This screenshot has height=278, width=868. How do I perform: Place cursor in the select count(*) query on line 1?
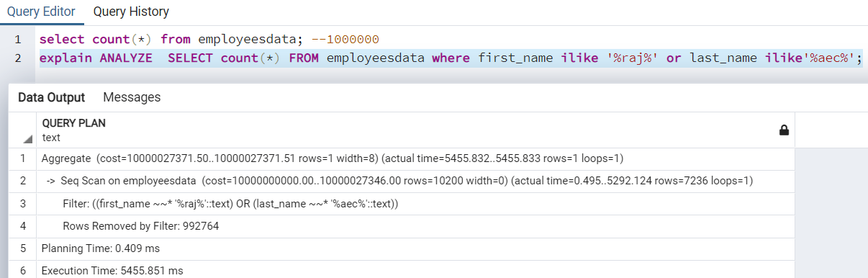209,39
